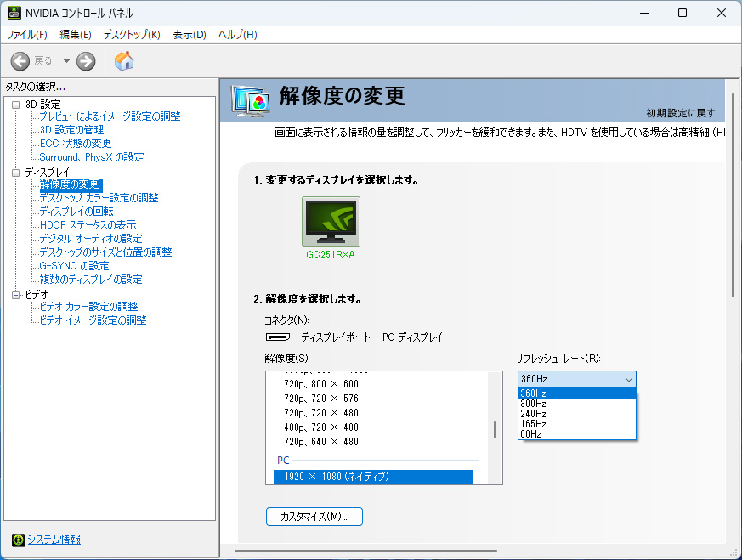Close the 360Hz refresh rate dropdown
Image resolution: width=742 pixels, height=560 pixels.
[x=577, y=379]
